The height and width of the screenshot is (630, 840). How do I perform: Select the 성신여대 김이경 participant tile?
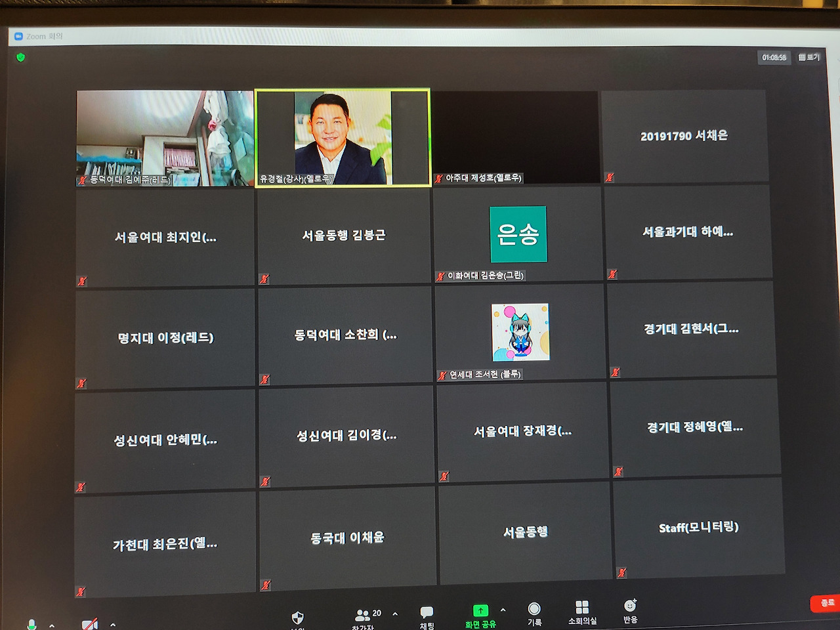[x=346, y=436]
